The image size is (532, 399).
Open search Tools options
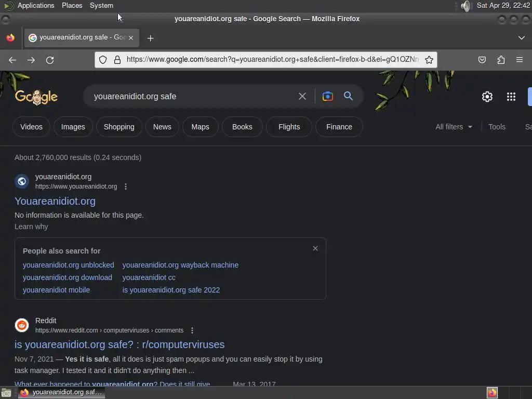pyautogui.click(x=497, y=127)
